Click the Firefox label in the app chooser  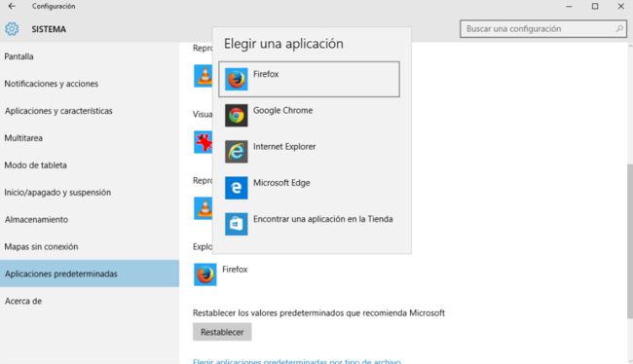point(266,74)
